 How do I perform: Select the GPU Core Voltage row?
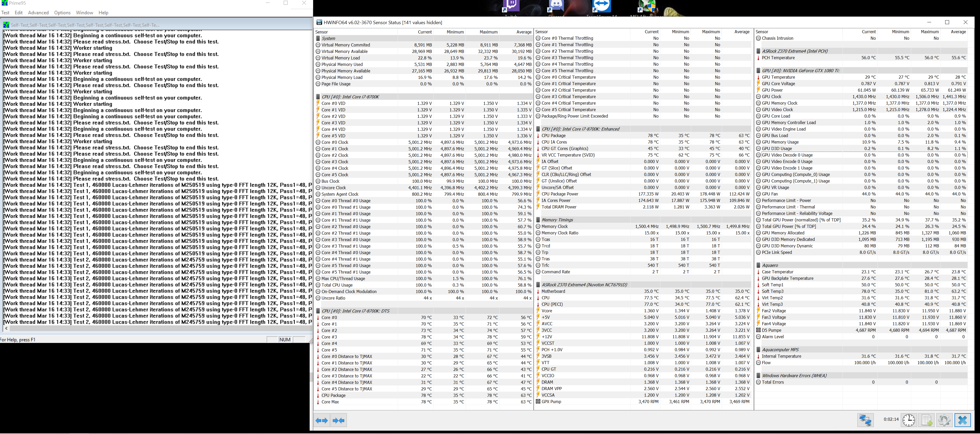pyautogui.click(x=861, y=84)
